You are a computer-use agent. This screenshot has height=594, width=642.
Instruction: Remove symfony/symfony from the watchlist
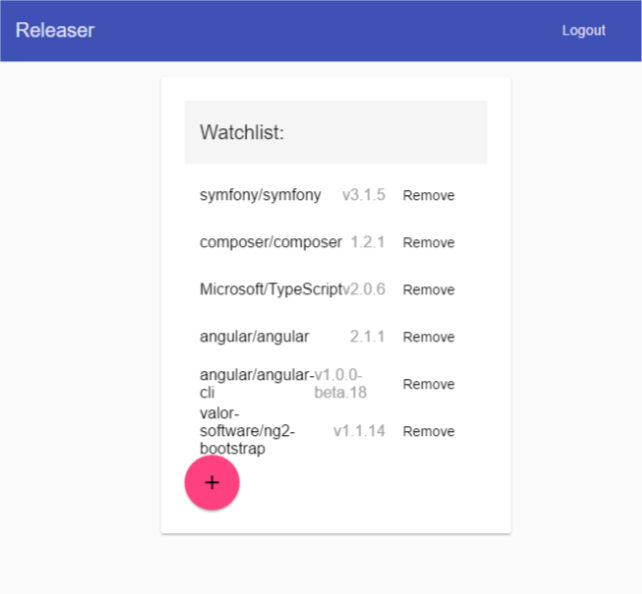[429, 195]
